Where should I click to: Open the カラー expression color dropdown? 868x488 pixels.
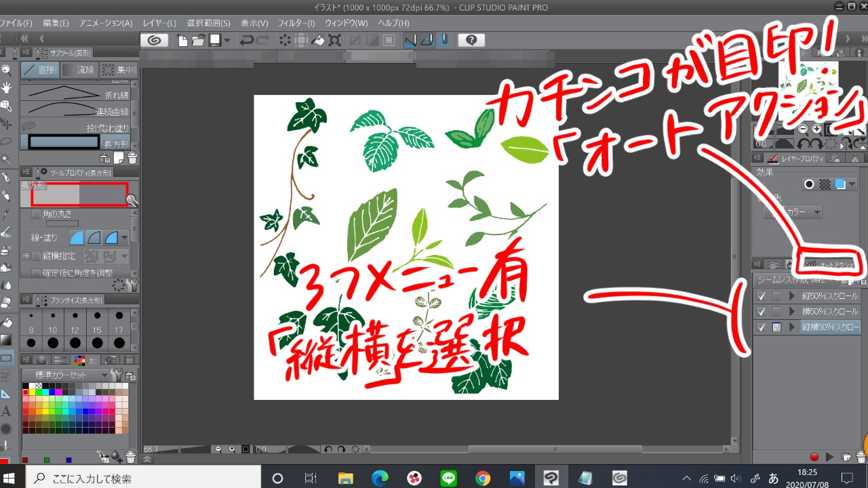click(793, 212)
